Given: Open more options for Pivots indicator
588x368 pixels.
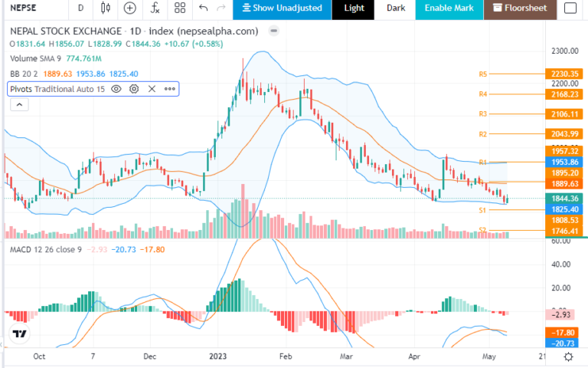Looking at the screenshot, I should point(169,89).
